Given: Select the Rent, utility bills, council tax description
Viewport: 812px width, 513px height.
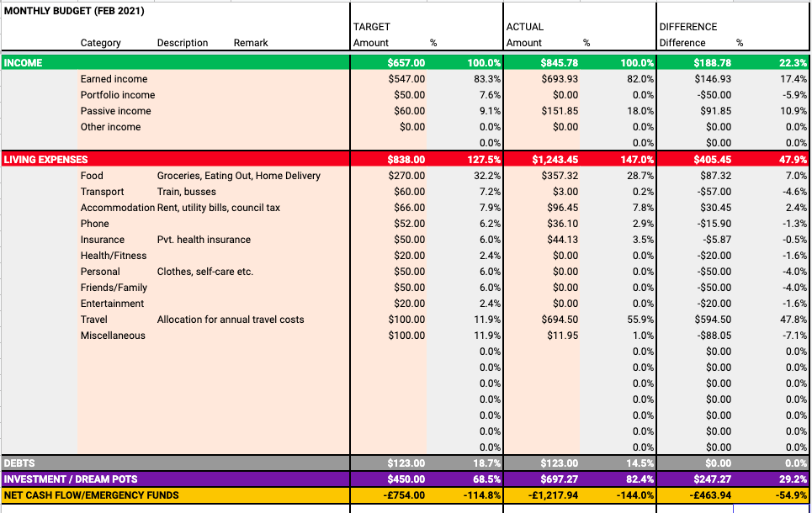Looking at the screenshot, I should pos(219,208).
